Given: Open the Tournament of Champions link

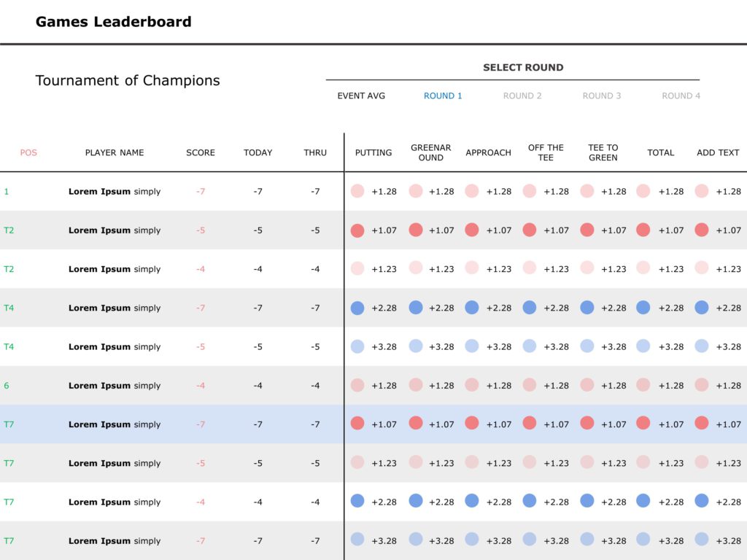Looking at the screenshot, I should click(x=128, y=80).
